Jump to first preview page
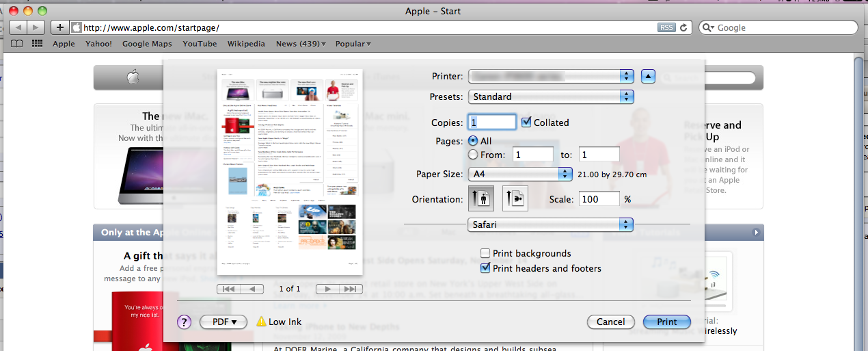The height and width of the screenshot is (351, 868). pyautogui.click(x=228, y=289)
